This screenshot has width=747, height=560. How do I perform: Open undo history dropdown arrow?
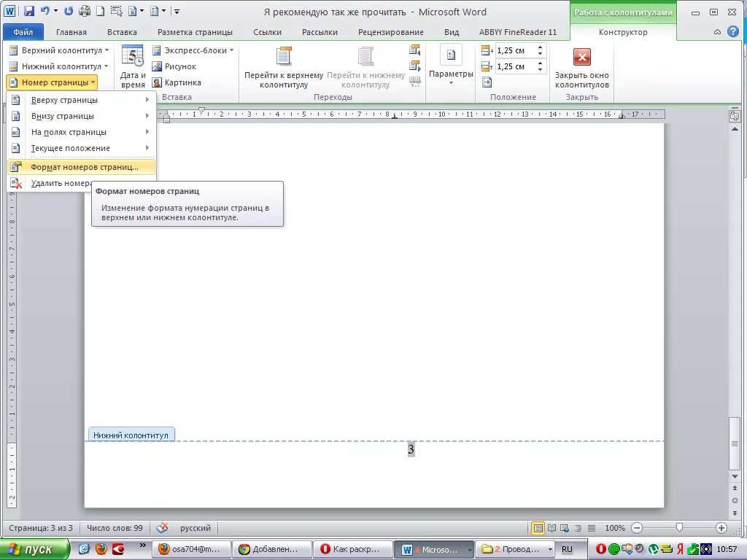[x=55, y=11]
